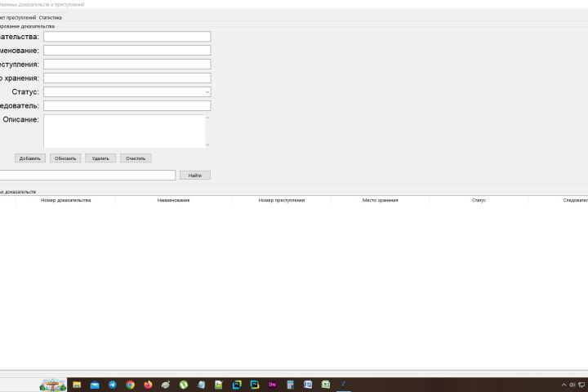Switch to the Учет преступлений tab

coord(18,18)
